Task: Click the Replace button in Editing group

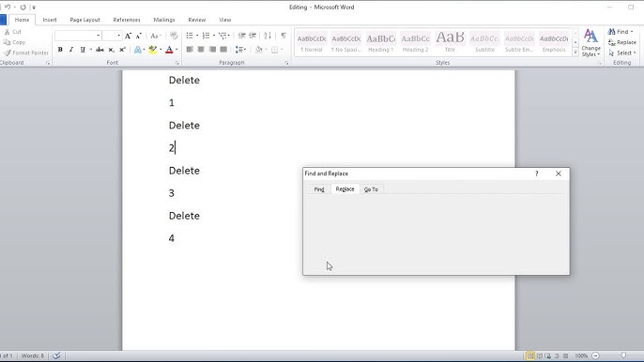Action: (x=622, y=42)
